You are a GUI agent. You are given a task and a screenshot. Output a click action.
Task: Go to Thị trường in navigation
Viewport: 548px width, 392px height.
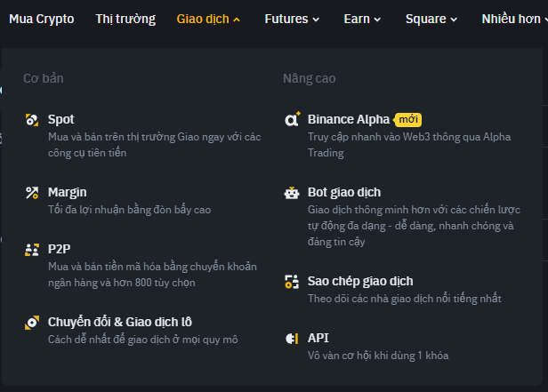click(125, 19)
